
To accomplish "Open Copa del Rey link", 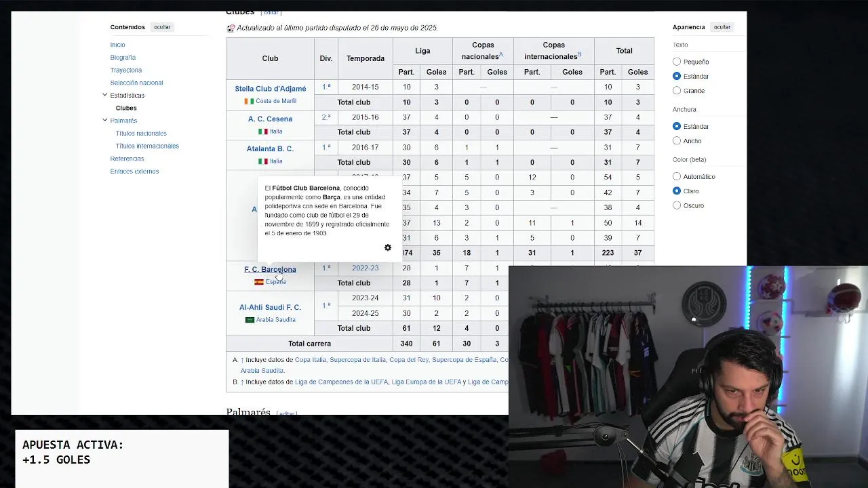I will pyautogui.click(x=409, y=360).
